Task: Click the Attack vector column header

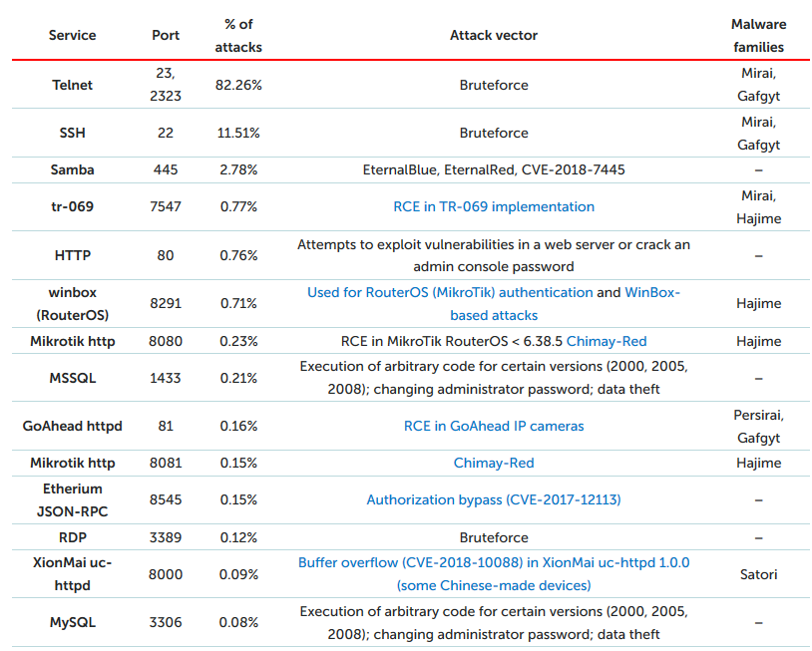Action: [x=494, y=35]
